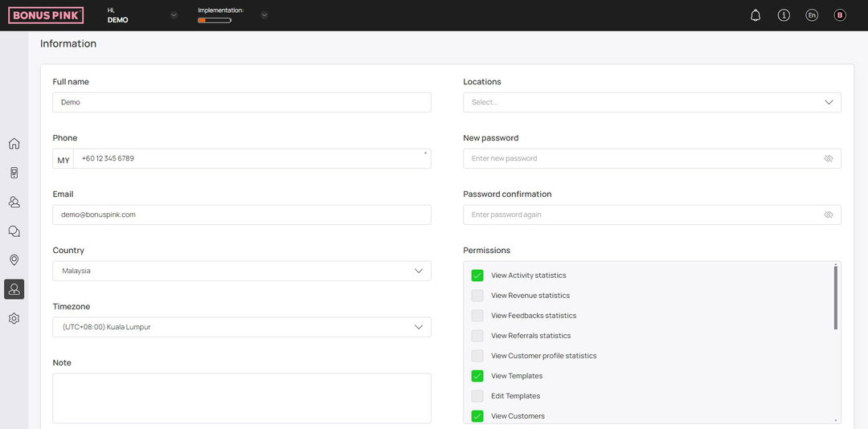
Task: Show the New password text
Action: tap(828, 158)
